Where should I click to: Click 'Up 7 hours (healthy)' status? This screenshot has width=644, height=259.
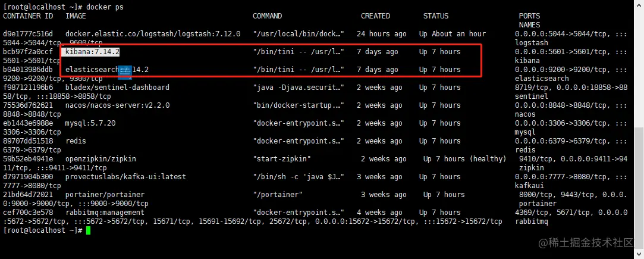pos(465,159)
